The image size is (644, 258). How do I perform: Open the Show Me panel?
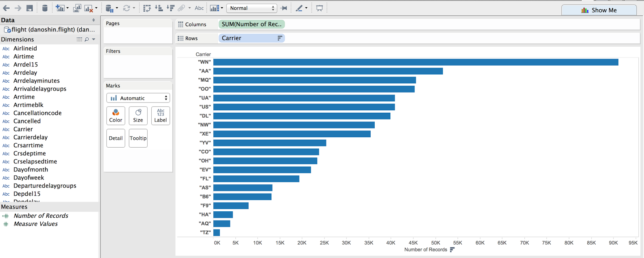[599, 10]
